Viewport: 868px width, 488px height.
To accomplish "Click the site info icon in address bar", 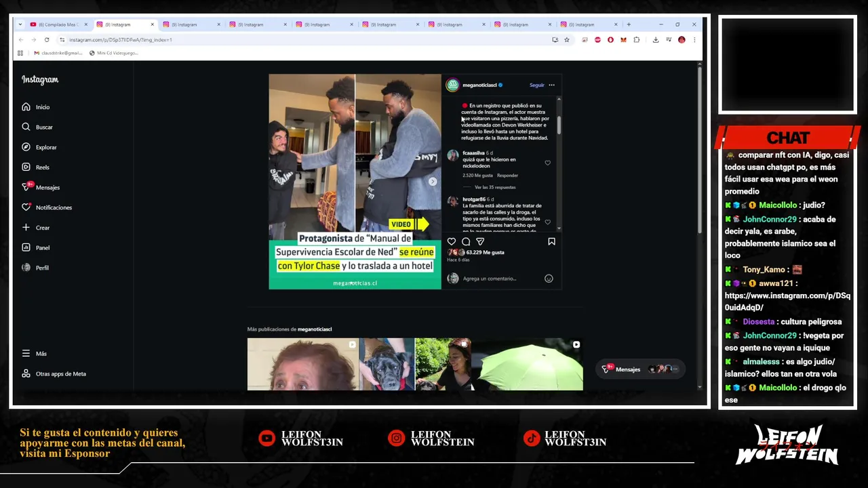I will tap(62, 40).
